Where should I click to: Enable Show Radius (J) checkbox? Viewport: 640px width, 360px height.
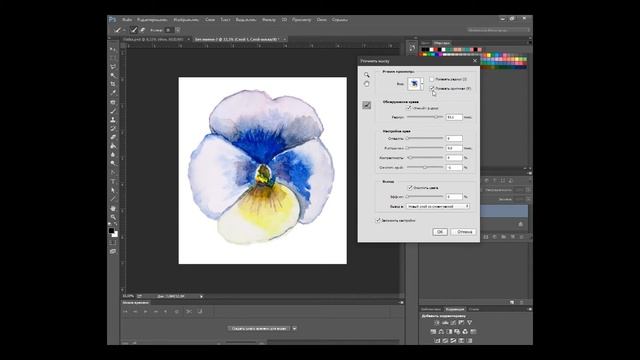(x=432, y=79)
